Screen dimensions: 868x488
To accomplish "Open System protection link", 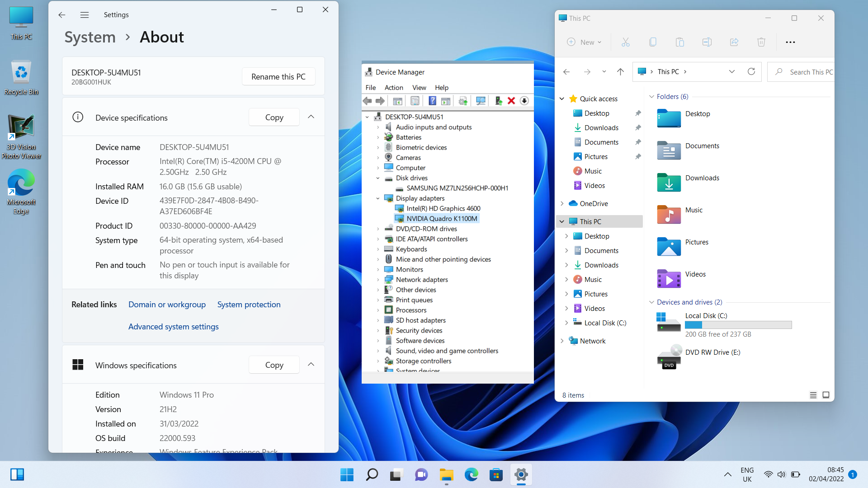I will tap(249, 305).
